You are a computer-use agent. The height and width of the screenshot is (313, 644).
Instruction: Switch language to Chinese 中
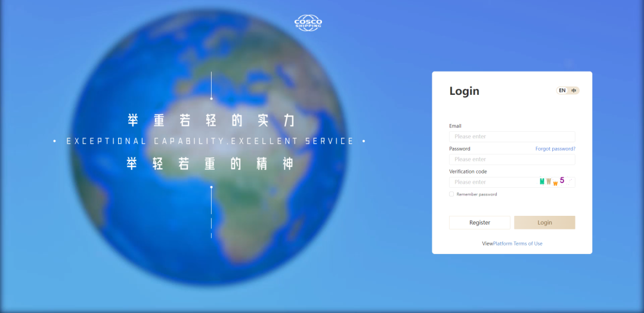[x=574, y=91]
